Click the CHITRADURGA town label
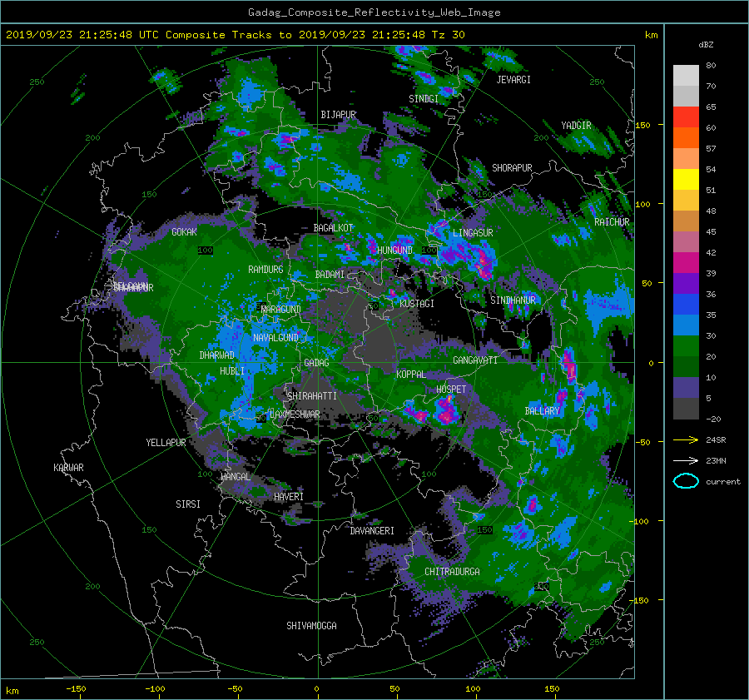 (x=452, y=572)
